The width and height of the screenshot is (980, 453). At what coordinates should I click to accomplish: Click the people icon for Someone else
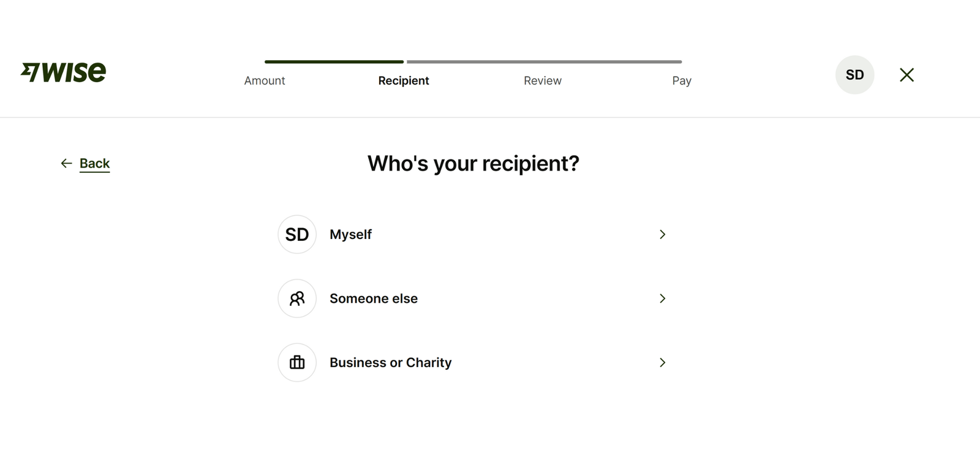coord(297,299)
